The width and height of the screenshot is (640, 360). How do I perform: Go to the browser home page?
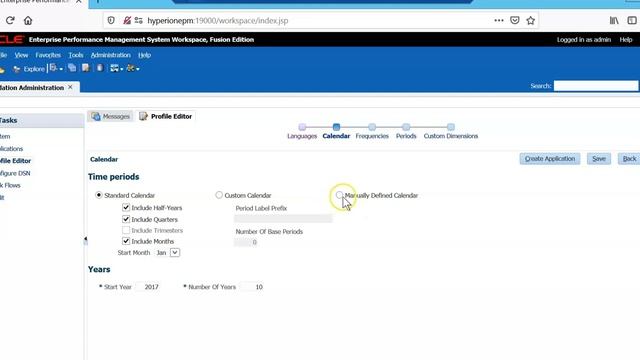[x=28, y=20]
